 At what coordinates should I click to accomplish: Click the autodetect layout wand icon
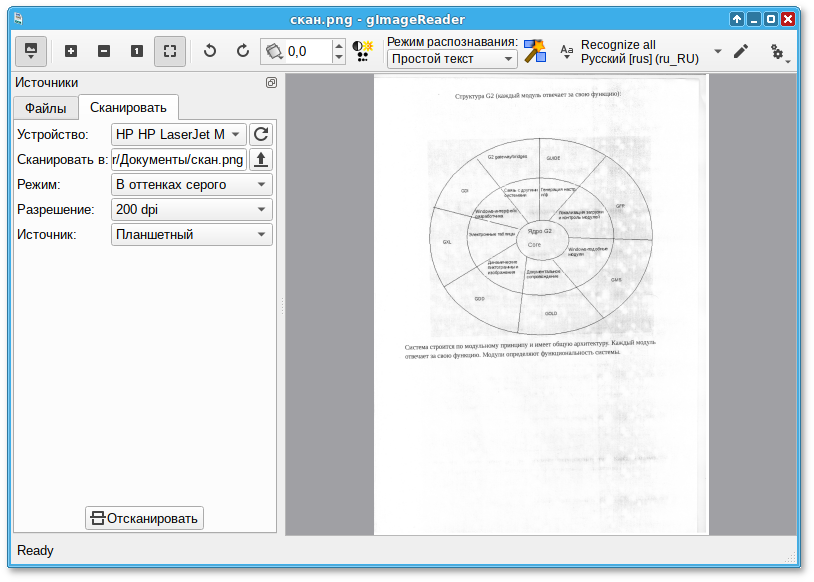coord(535,51)
